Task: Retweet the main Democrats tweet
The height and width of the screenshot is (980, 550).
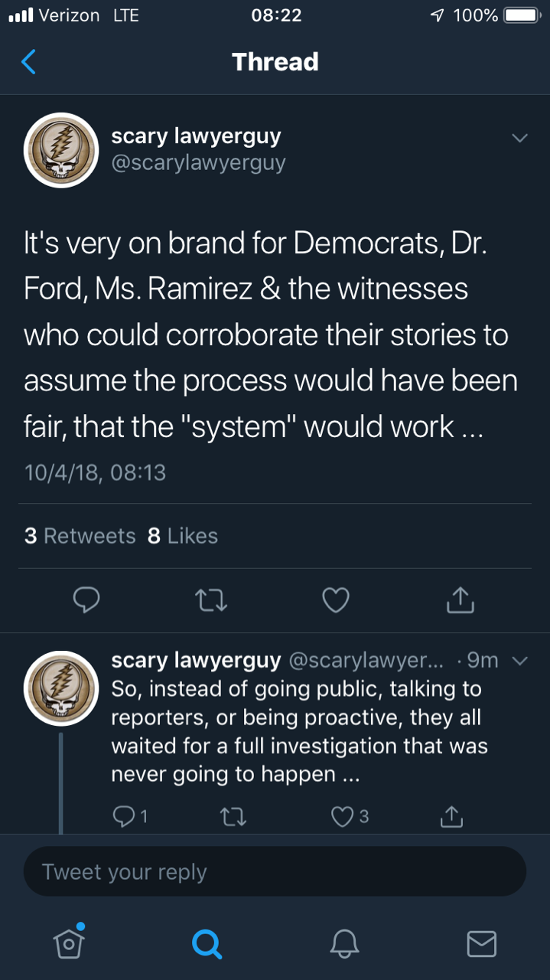Action: [211, 600]
